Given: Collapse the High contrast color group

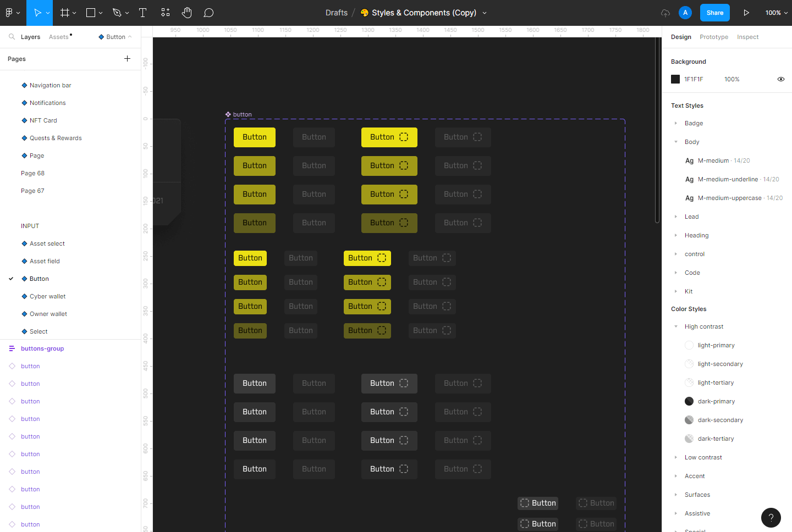Looking at the screenshot, I should (x=676, y=326).
